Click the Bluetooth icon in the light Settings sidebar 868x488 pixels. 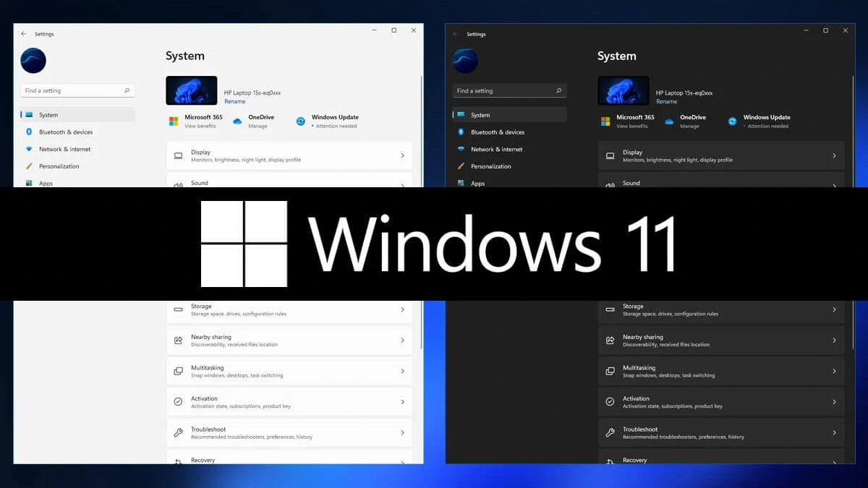[x=29, y=132]
